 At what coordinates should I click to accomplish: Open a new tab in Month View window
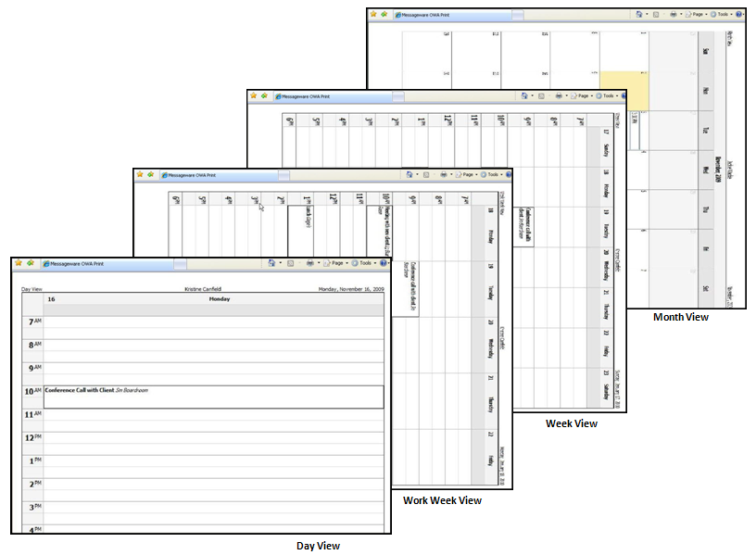(x=518, y=16)
